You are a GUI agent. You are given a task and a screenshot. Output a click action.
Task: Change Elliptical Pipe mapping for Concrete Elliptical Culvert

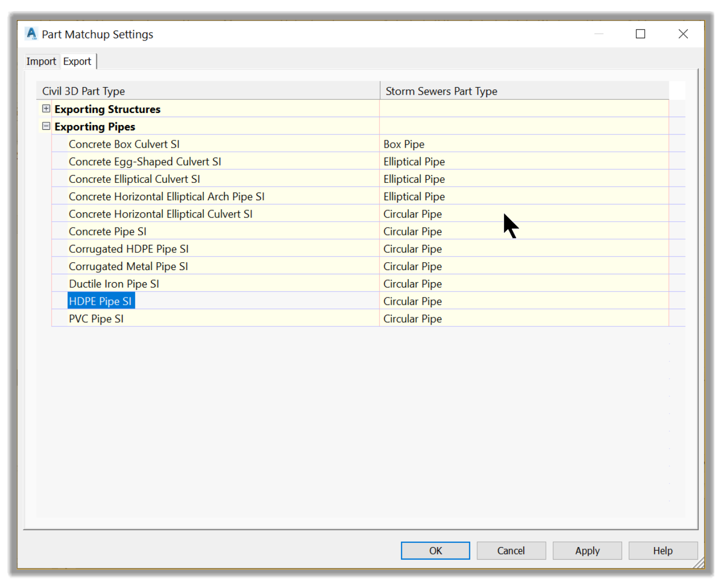[x=524, y=179]
